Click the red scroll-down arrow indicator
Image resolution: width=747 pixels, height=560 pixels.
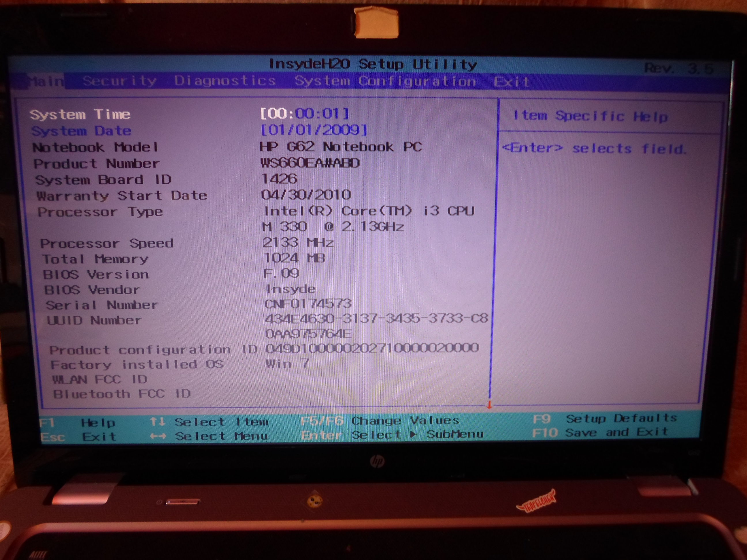(x=489, y=405)
